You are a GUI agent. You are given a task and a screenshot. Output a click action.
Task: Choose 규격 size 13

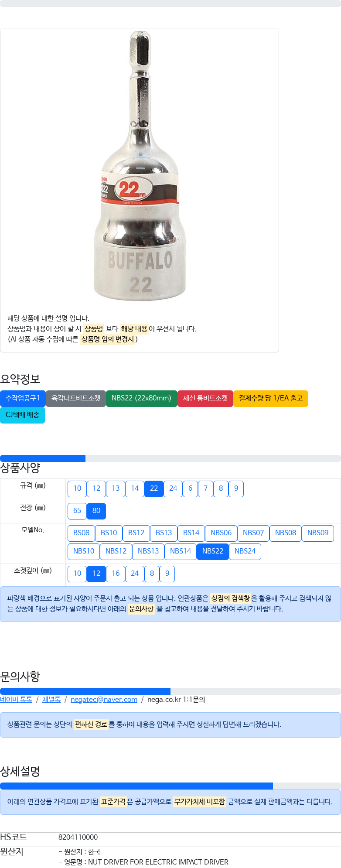pyautogui.click(x=116, y=489)
